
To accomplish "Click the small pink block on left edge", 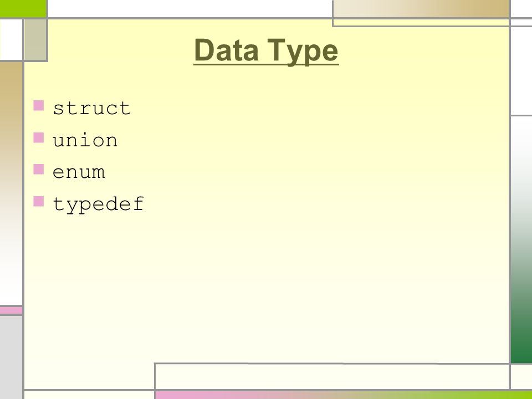I will point(11,310).
